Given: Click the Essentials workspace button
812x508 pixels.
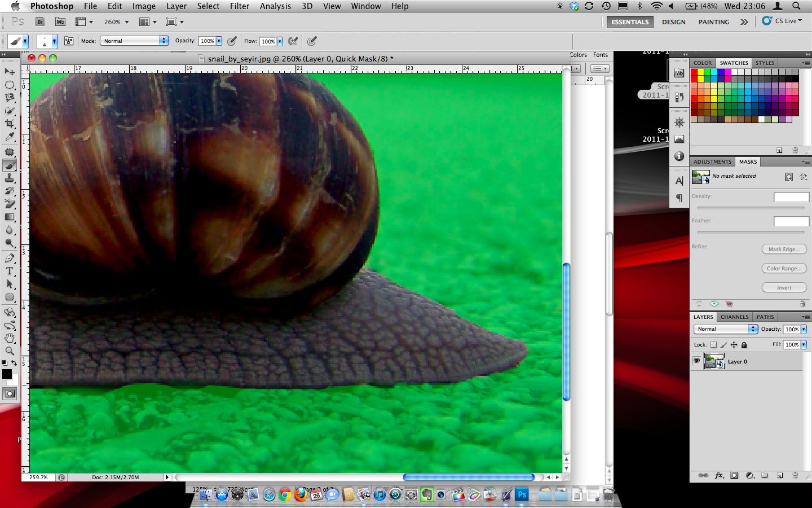Looking at the screenshot, I should pos(630,22).
